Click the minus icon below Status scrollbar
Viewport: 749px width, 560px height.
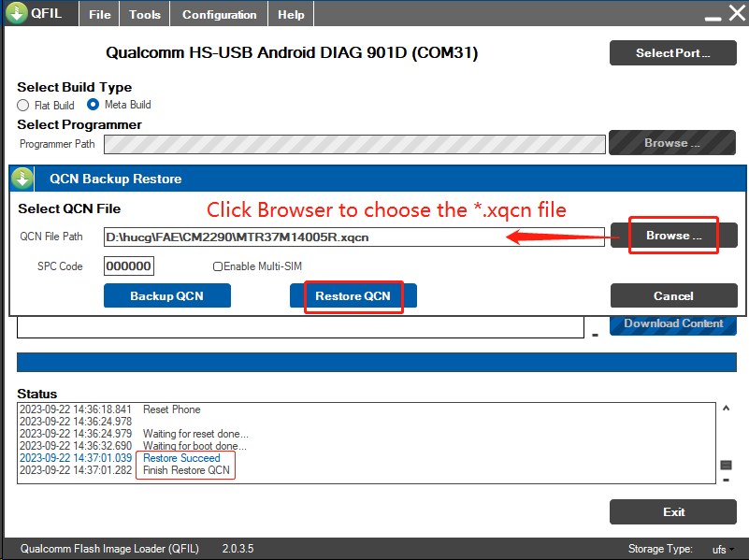726,480
